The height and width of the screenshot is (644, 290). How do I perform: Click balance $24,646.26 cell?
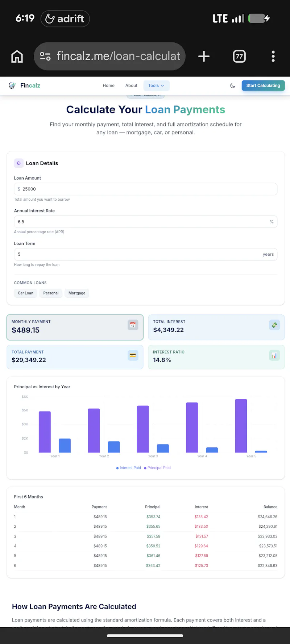pos(268,517)
